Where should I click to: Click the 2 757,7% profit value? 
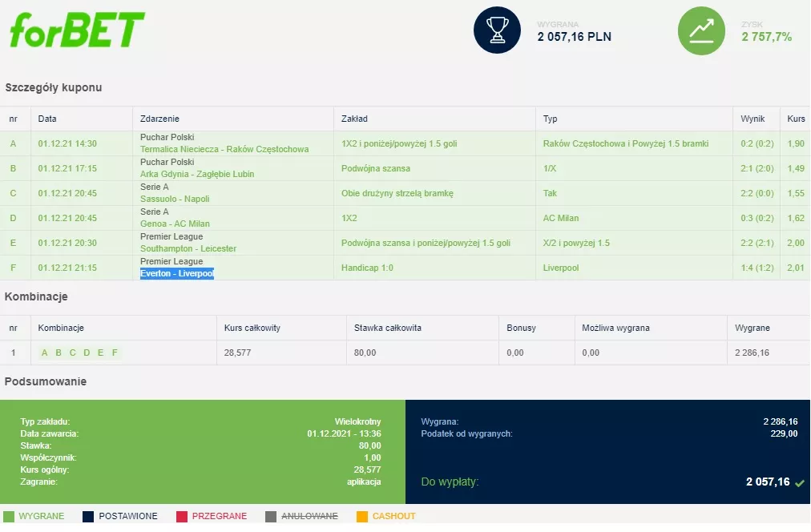[766, 37]
